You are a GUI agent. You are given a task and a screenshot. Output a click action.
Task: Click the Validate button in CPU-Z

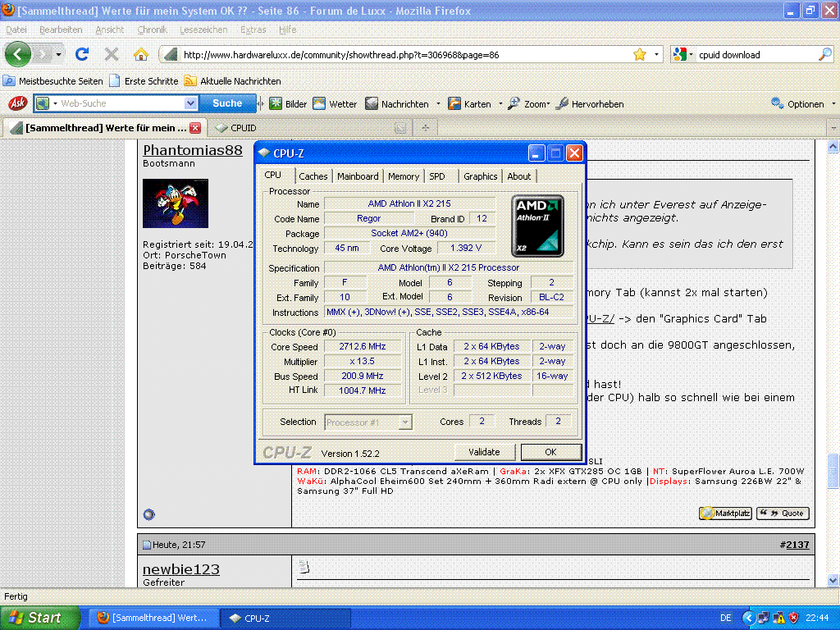point(484,452)
